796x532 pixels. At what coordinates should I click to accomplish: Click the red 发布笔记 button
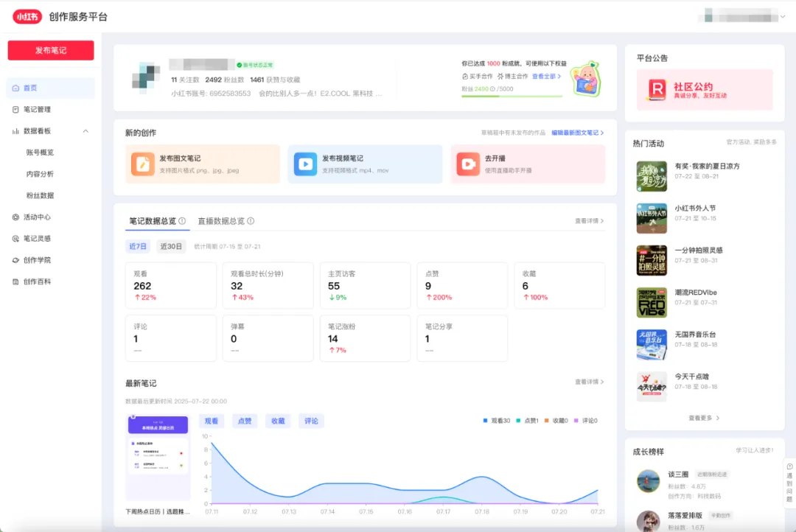50,49
